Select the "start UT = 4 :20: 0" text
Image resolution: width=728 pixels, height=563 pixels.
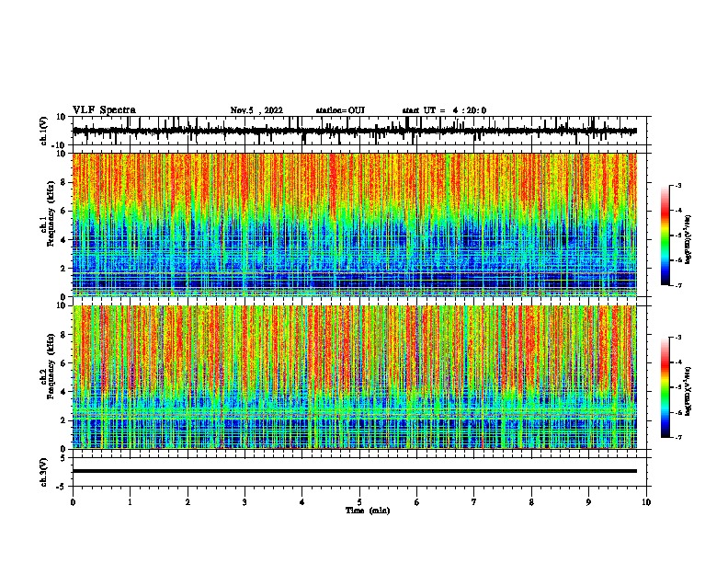click(444, 110)
